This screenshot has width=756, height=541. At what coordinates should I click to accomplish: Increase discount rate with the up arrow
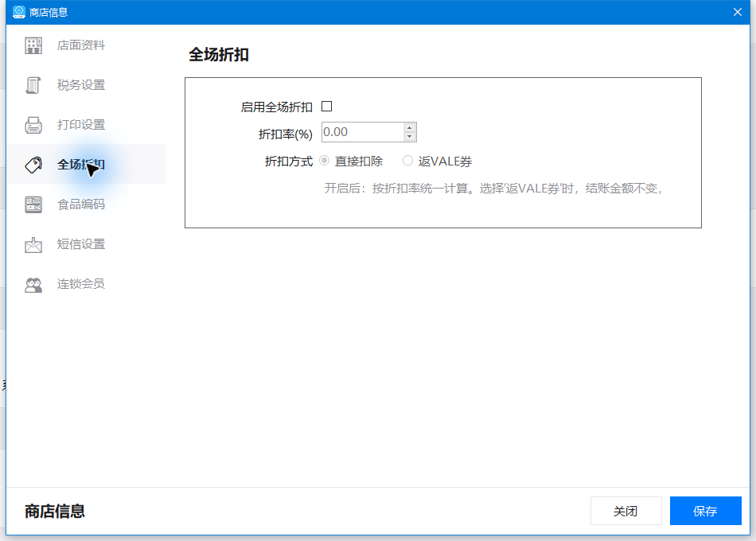coord(410,128)
